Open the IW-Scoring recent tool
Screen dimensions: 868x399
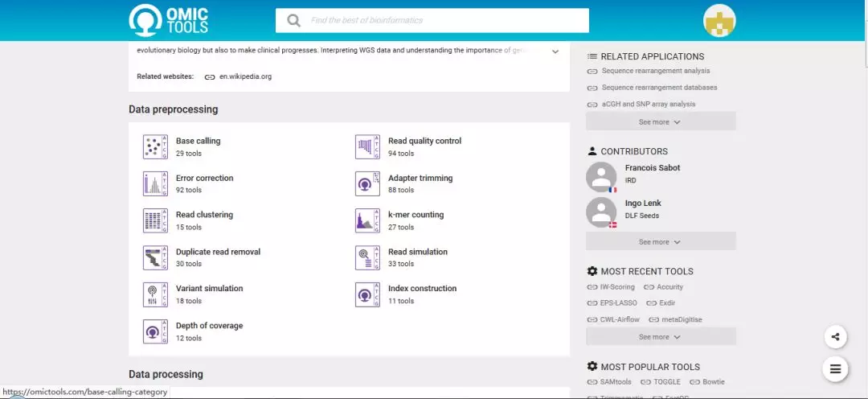[617, 287]
